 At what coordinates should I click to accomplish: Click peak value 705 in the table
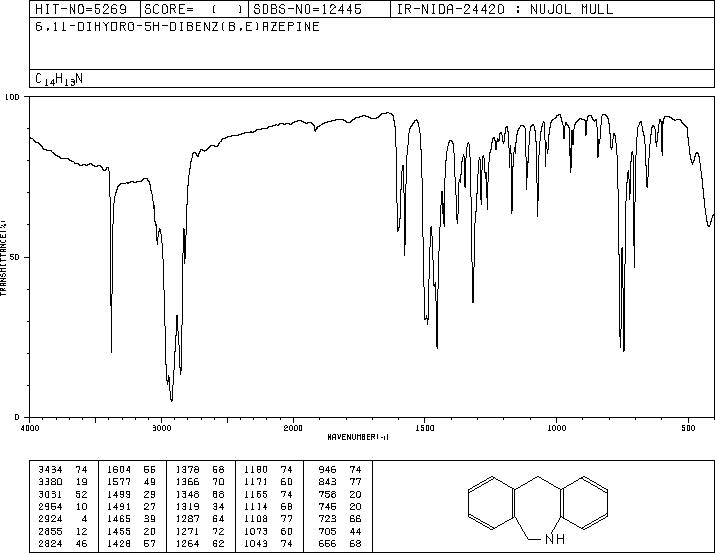pos(327,531)
